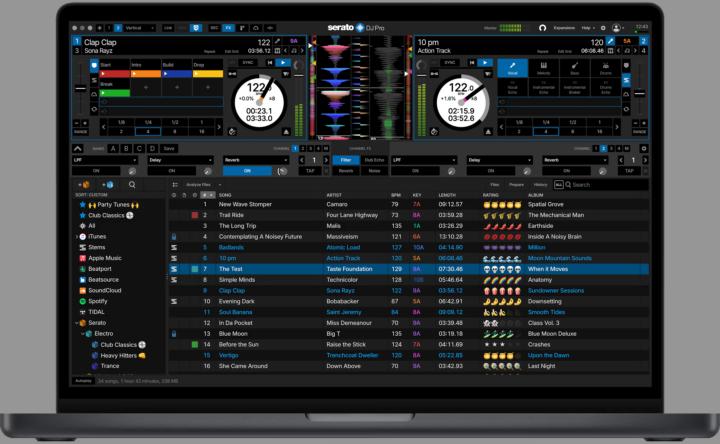Open the Help menu
The image size is (720, 444).
click(x=587, y=28)
